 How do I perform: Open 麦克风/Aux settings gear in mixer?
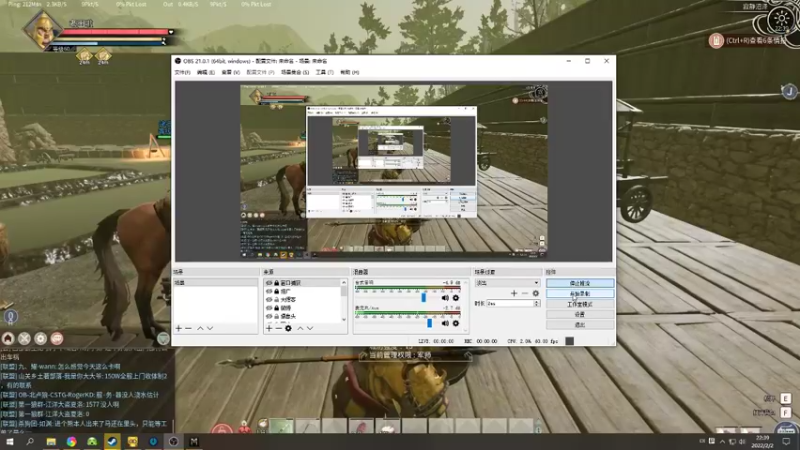(x=456, y=323)
